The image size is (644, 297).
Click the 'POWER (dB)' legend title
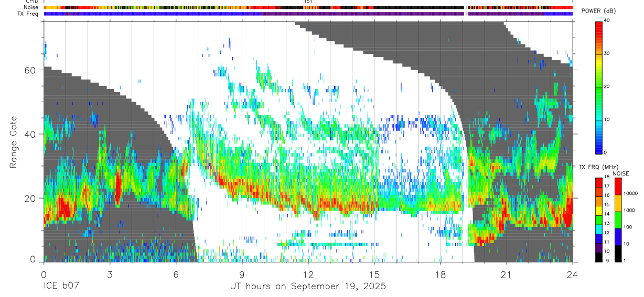click(x=598, y=11)
